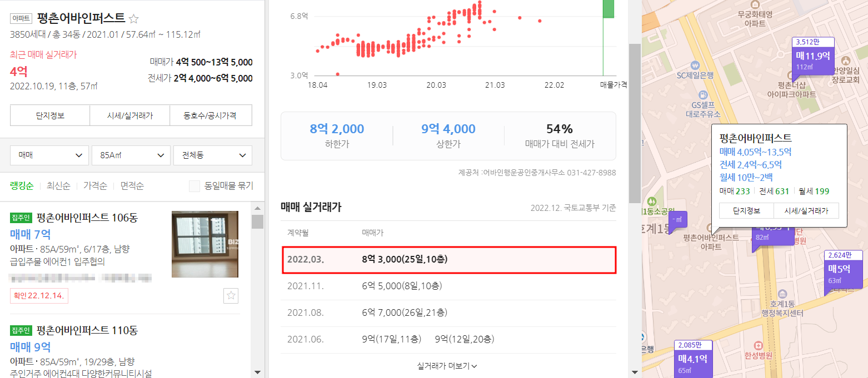Select the 2021.06. 9억(17일,11층) entry
This screenshot has height=378, width=868.
pyautogui.click(x=392, y=339)
